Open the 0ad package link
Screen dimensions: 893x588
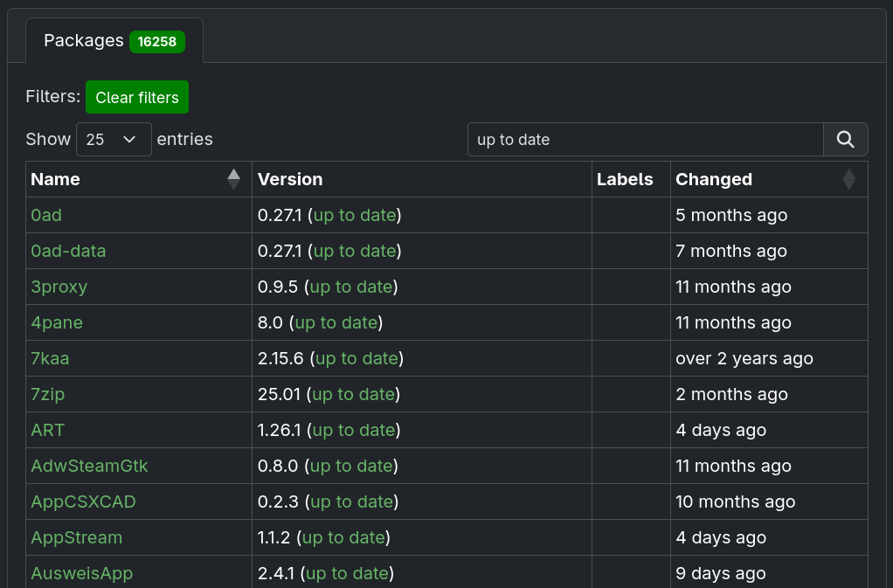(46, 215)
